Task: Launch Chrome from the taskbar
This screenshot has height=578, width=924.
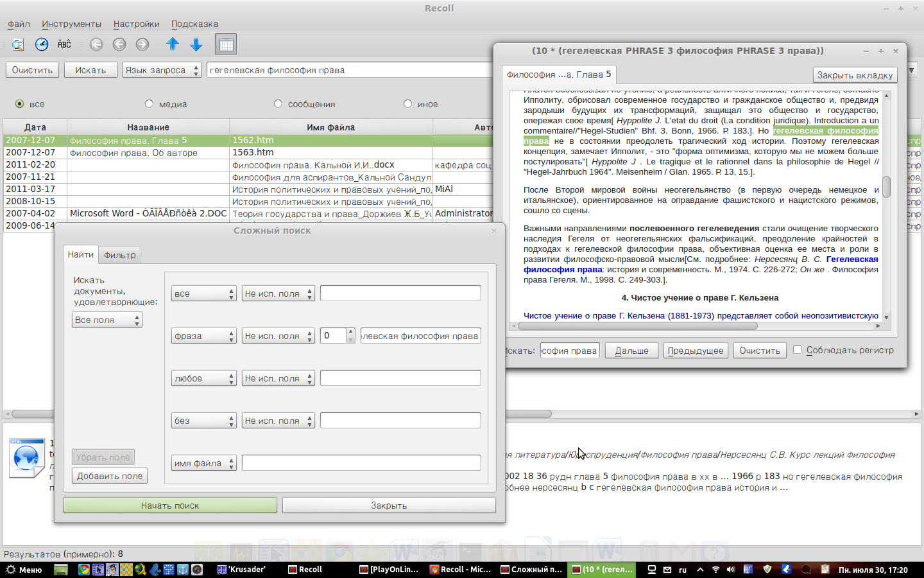Action: tap(83, 570)
